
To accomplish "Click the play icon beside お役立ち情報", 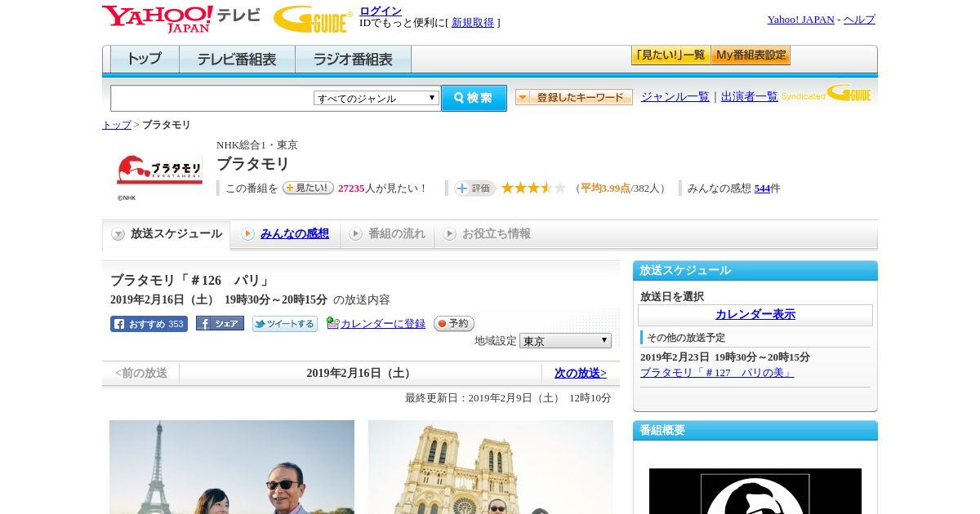I will tap(449, 234).
